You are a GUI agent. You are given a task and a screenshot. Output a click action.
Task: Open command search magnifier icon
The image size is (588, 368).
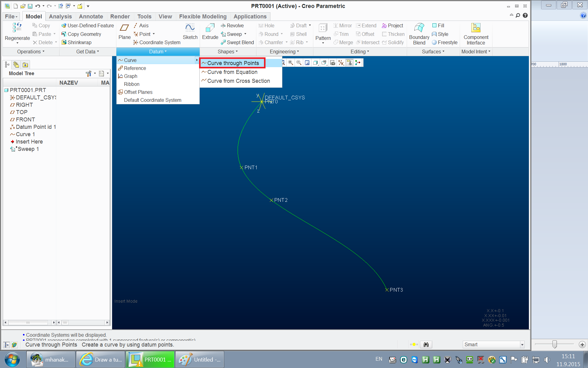click(x=518, y=15)
